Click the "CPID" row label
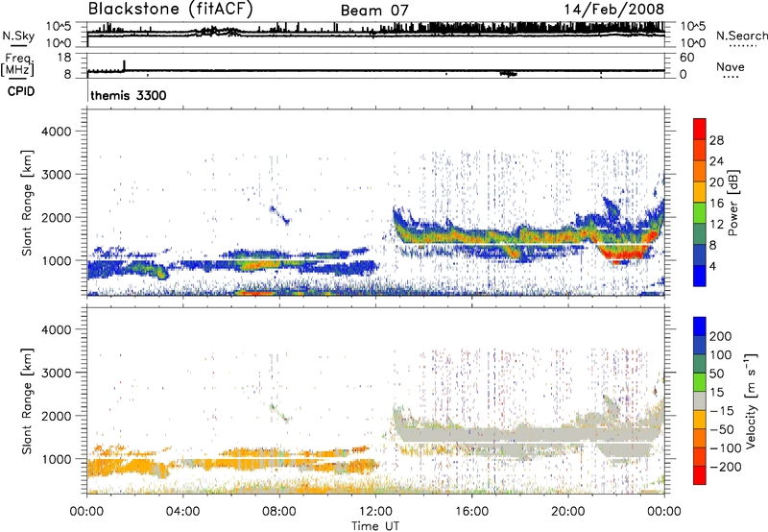The height and width of the screenshot is (532, 768). coord(21,91)
